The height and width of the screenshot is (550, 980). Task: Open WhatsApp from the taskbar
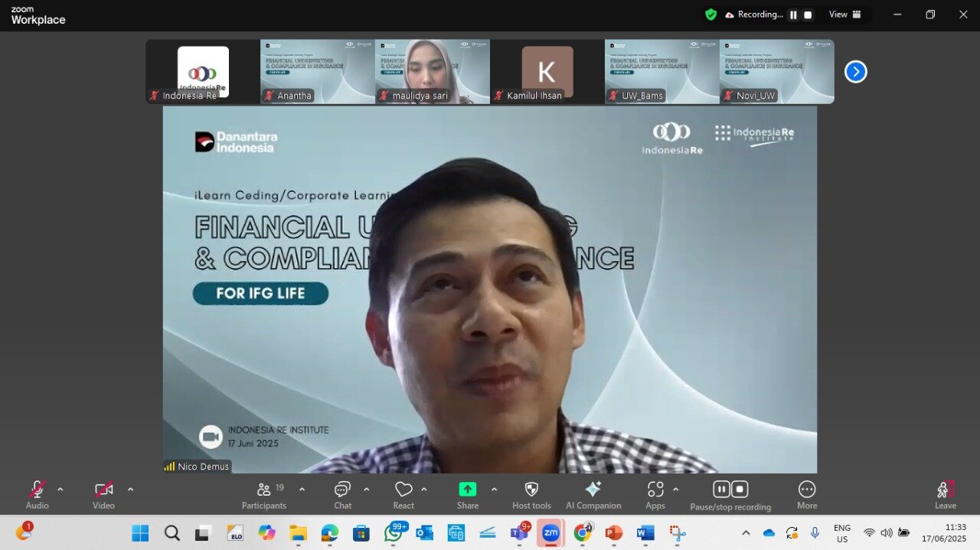click(394, 533)
